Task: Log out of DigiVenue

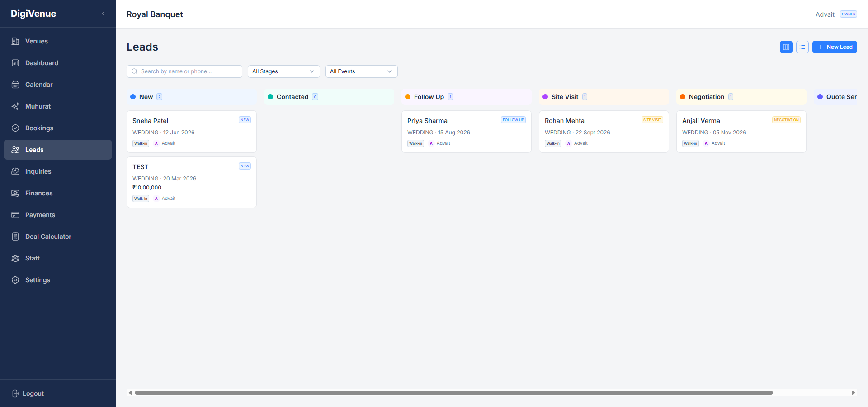Action: click(28, 393)
